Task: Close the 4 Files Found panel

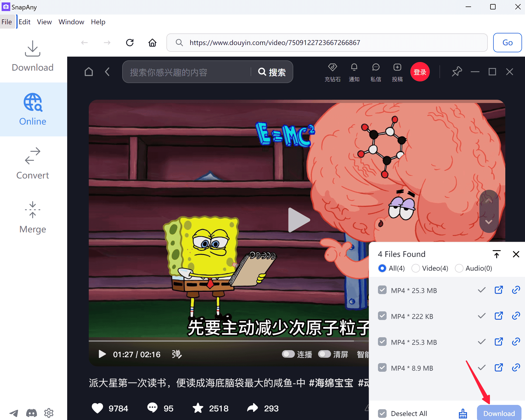Action: (x=516, y=254)
